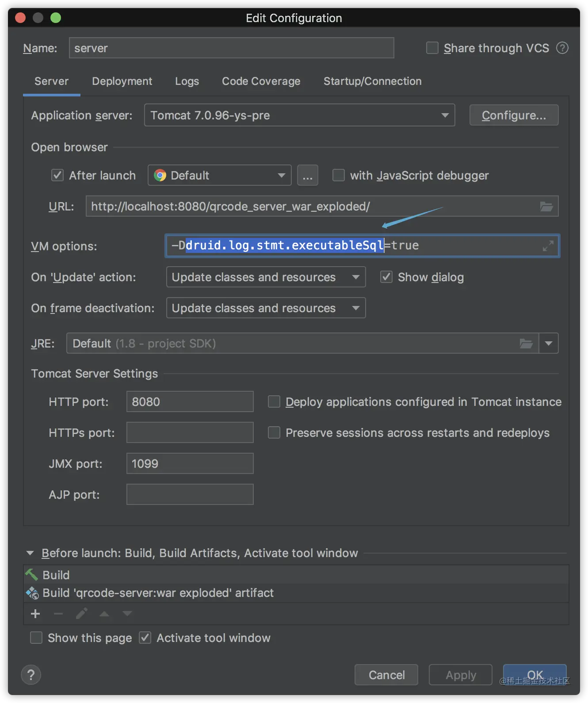Click the JRE folder browse icon

(x=526, y=344)
